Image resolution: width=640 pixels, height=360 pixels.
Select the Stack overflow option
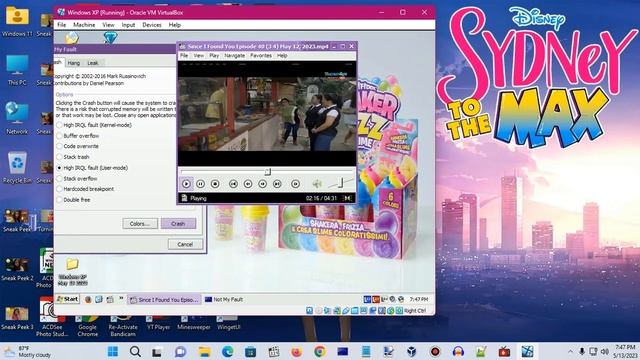point(77,178)
